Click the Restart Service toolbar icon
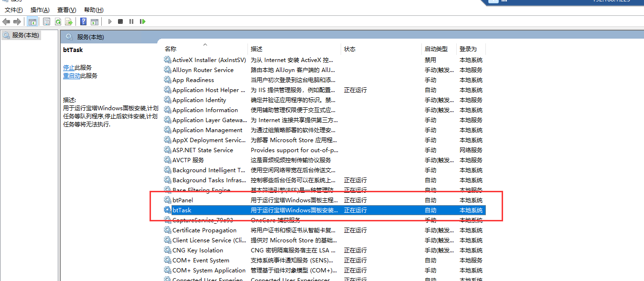644x281 pixels. (142, 21)
